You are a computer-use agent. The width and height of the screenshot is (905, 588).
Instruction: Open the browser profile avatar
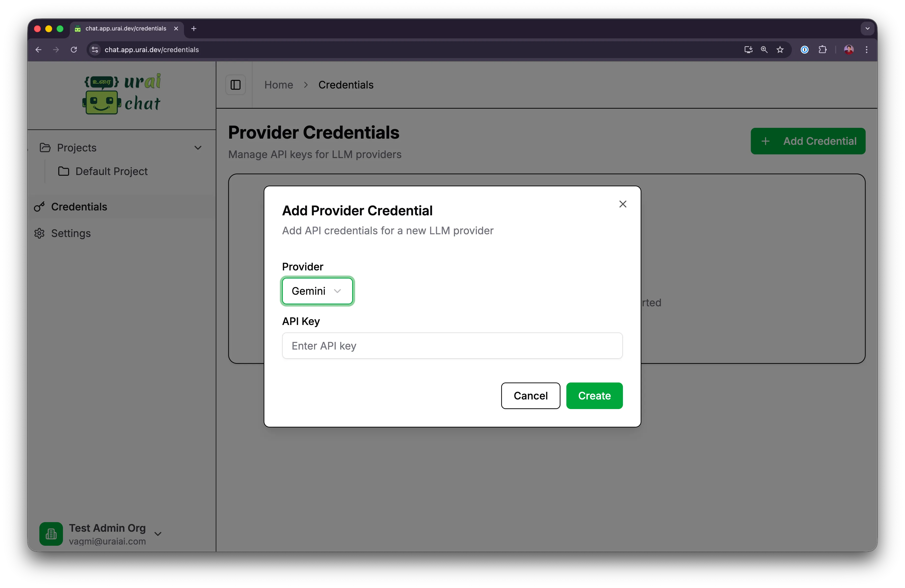point(849,49)
